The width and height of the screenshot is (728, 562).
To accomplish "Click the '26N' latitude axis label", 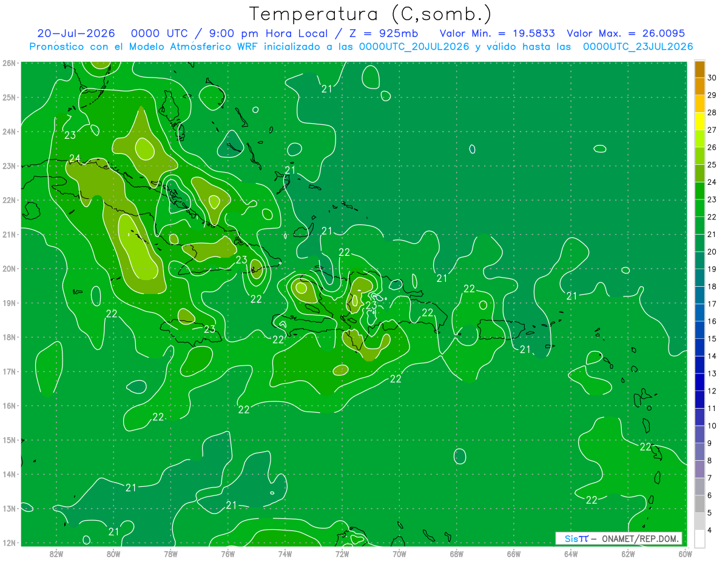I will 9,63.
